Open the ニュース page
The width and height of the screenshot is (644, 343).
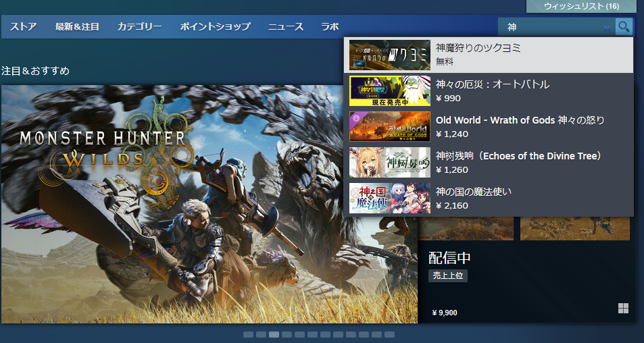(286, 27)
